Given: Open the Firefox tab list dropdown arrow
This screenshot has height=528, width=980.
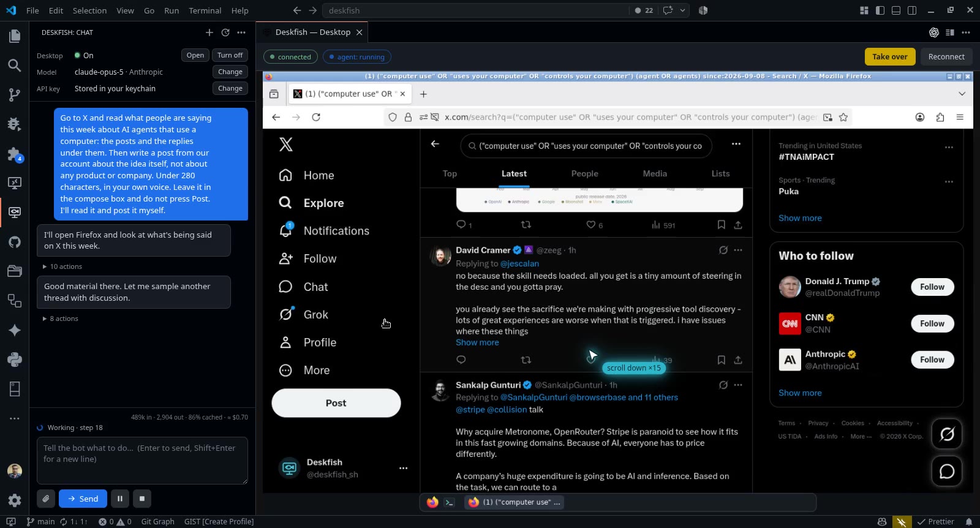Looking at the screenshot, I should tap(962, 94).
